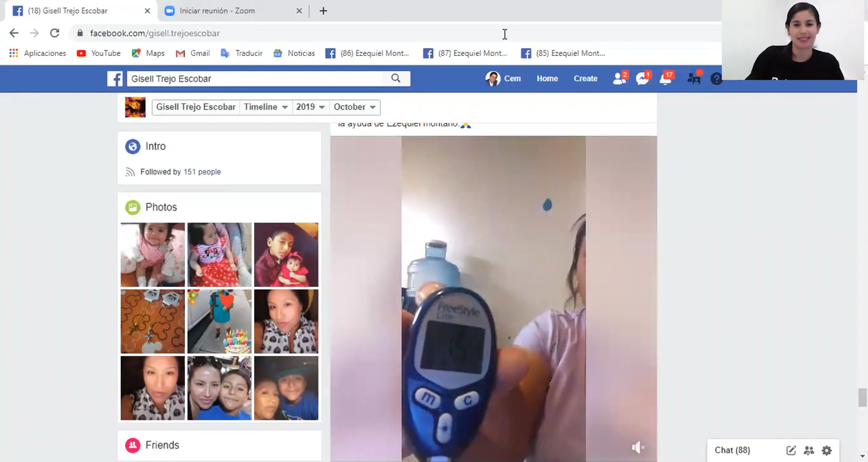Expand the Timeline dropdown

tap(265, 107)
